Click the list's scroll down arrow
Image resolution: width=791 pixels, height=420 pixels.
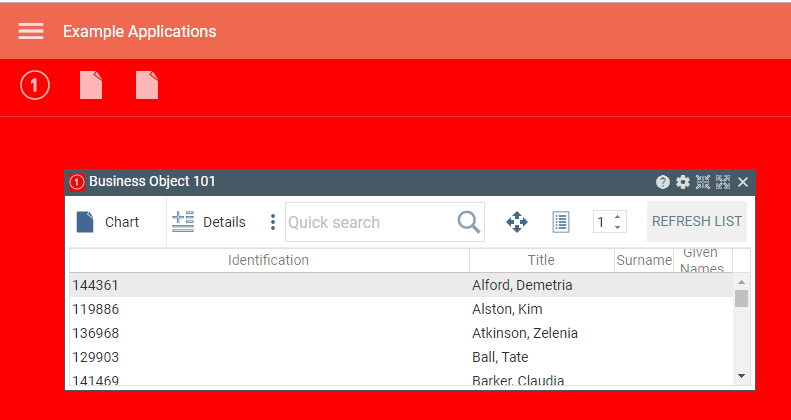(741, 375)
